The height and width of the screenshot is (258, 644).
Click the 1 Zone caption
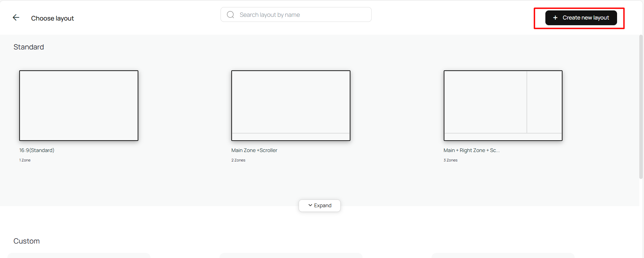pos(25,160)
